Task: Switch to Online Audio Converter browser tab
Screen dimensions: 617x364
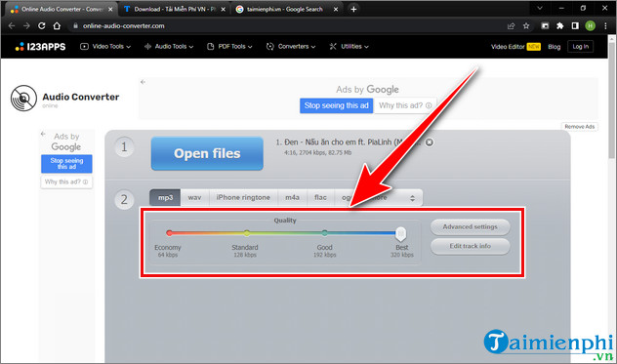Action: (x=61, y=9)
